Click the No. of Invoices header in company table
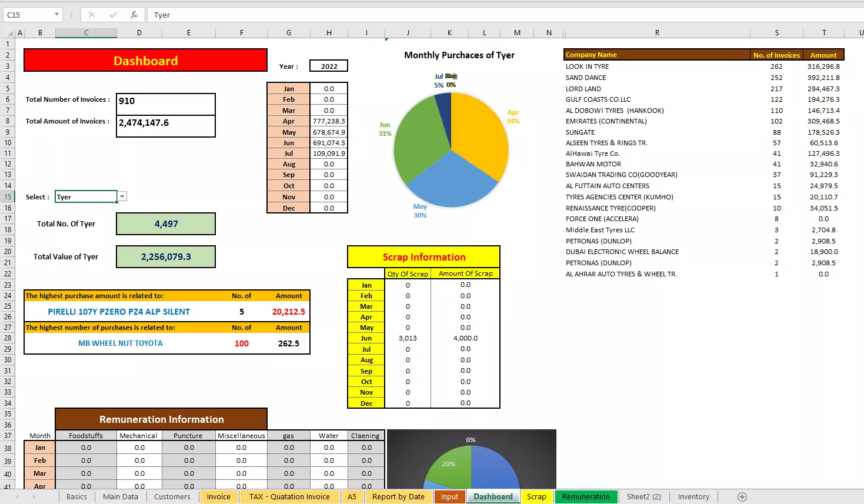The width and height of the screenshot is (864, 504). coord(776,55)
